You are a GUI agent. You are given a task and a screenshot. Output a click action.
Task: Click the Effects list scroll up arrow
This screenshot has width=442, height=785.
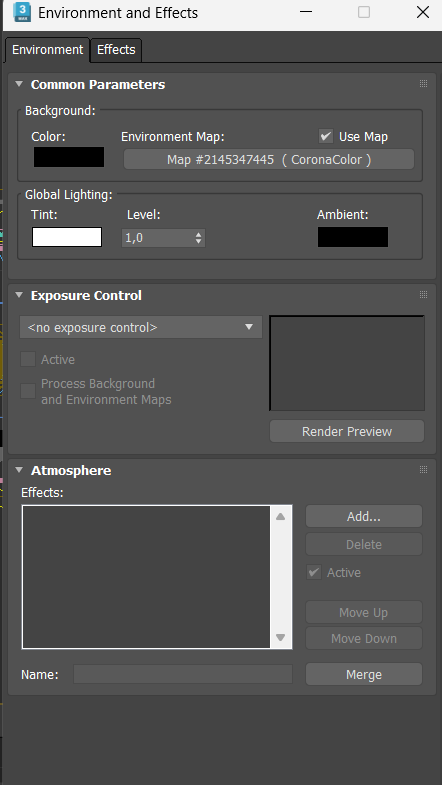(x=280, y=517)
